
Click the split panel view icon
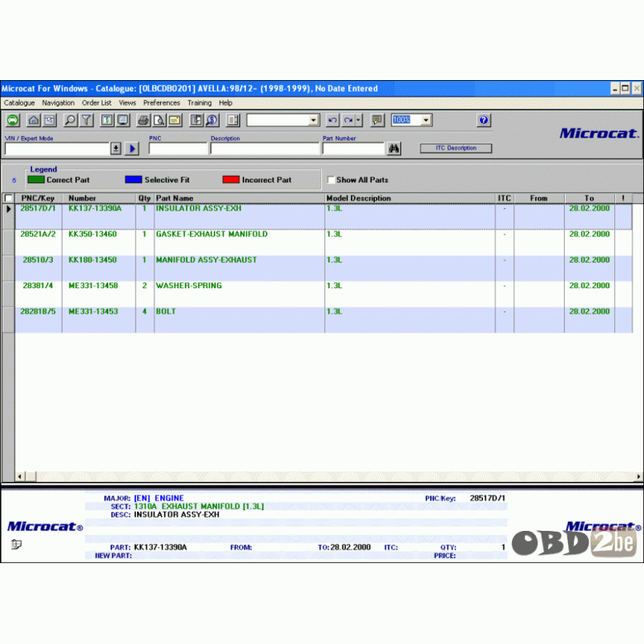(x=233, y=121)
